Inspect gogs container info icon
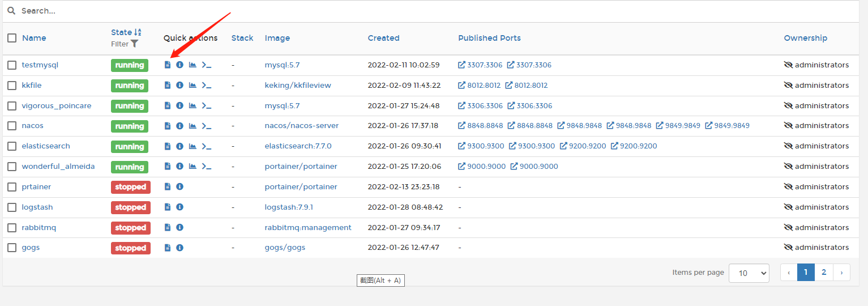Screen dimensions: 868x306 (x=179, y=248)
